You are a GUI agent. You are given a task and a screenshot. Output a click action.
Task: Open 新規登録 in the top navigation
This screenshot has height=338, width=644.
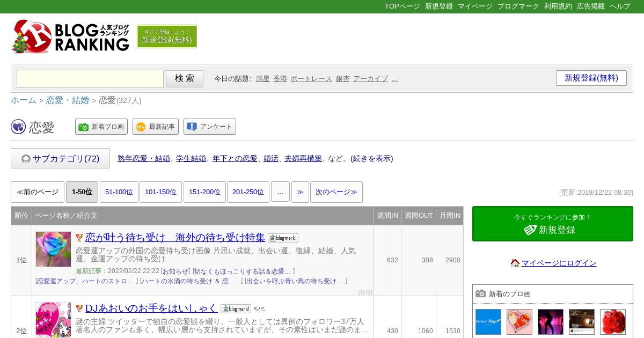[x=439, y=6]
